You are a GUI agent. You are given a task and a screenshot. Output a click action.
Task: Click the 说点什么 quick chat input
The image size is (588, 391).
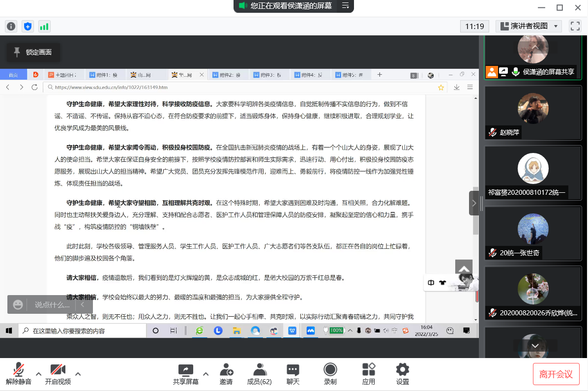[x=52, y=305]
